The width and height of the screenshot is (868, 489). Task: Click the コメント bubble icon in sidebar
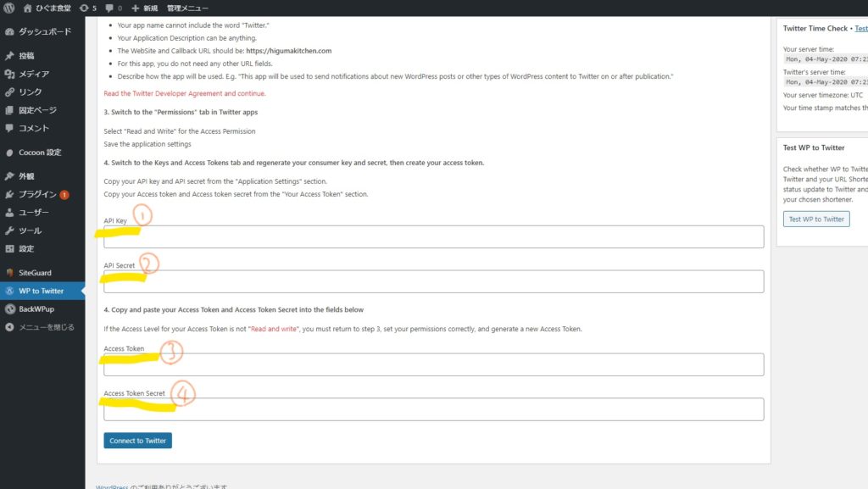coord(9,128)
